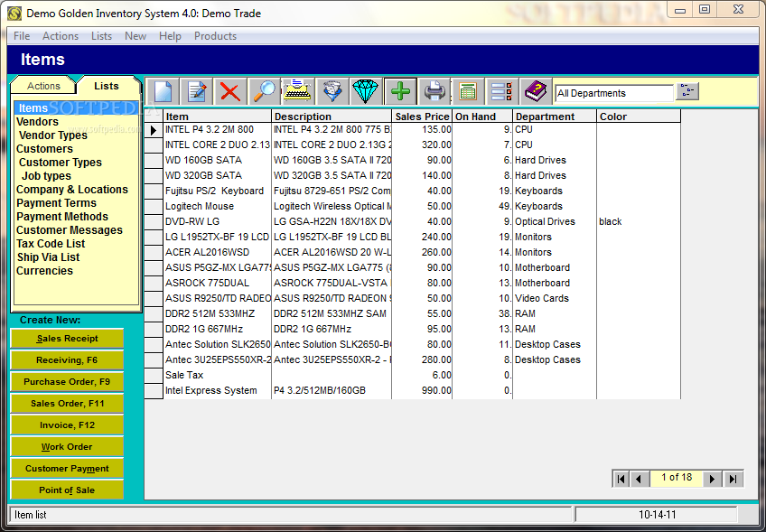Click the department tree button beside All Departments
This screenshot has width=766, height=532.
[687, 92]
